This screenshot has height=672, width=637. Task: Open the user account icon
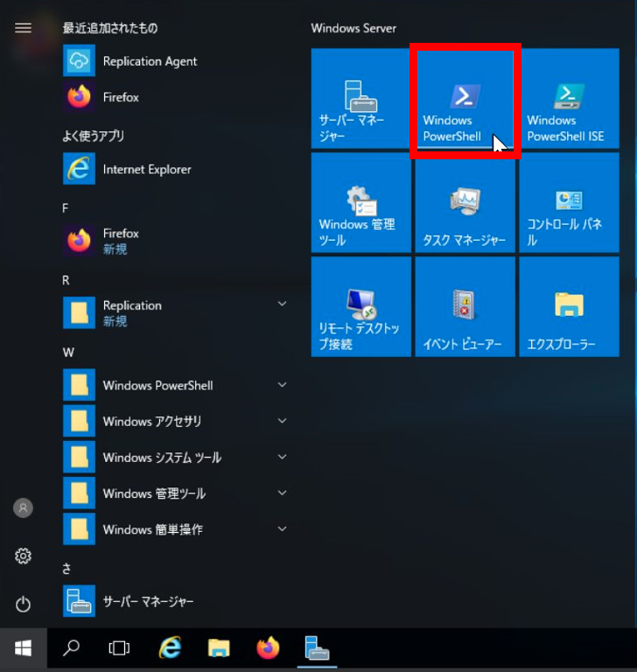tap(23, 507)
